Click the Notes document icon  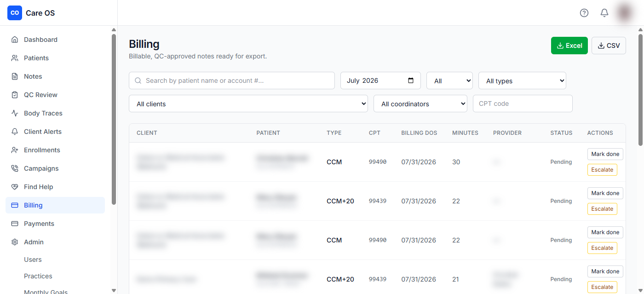(x=15, y=76)
